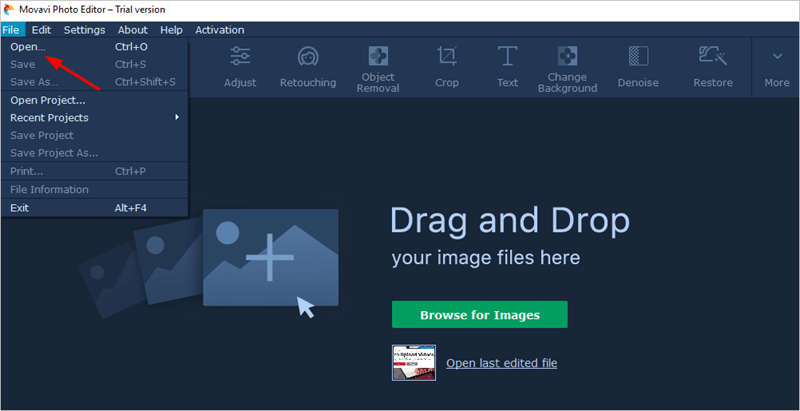The width and height of the screenshot is (800, 411).
Task: Expand the Recent Projects submenu
Action: pos(94,118)
